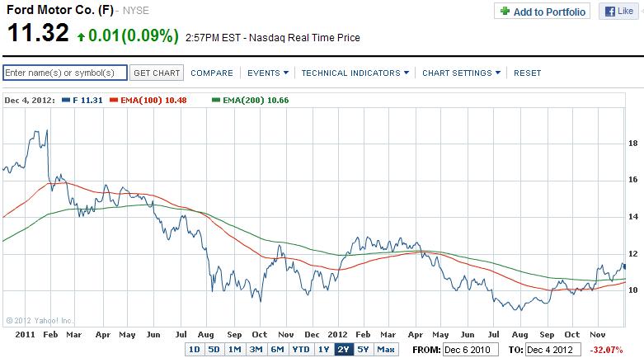
Task: Click the EMA(100) 10.48 legend label
Action: pyautogui.click(x=153, y=101)
